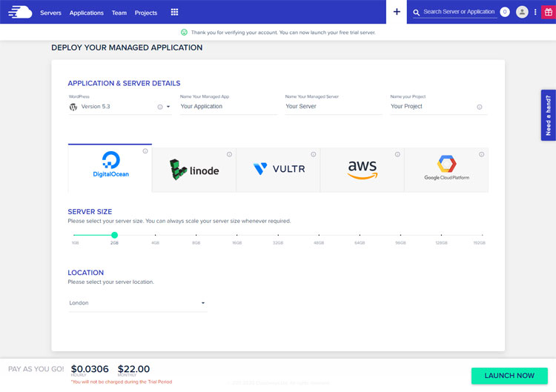The image size is (556, 392).
Task: Click the $22.00 monthly price
Action: 133,369
